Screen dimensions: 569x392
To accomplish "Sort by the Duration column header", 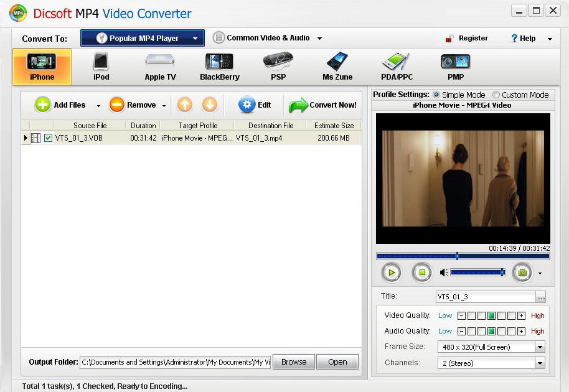I will coord(143,126).
